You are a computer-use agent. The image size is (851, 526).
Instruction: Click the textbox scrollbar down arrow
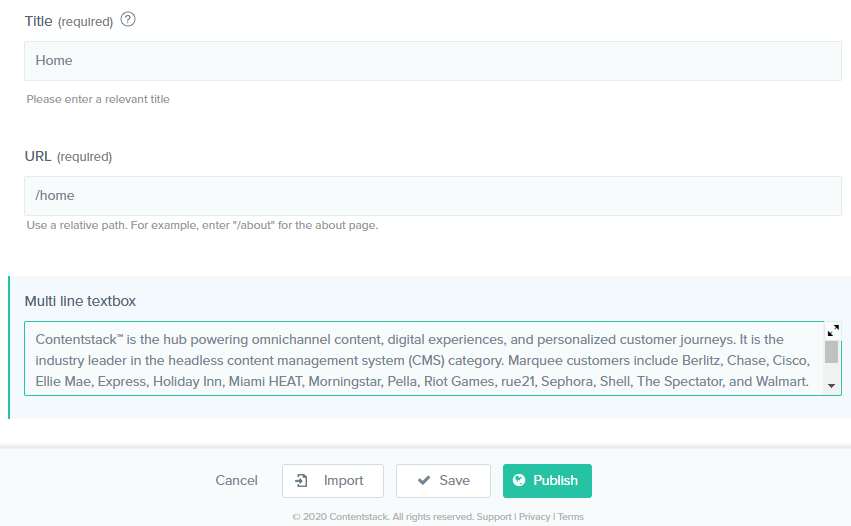pyautogui.click(x=831, y=386)
